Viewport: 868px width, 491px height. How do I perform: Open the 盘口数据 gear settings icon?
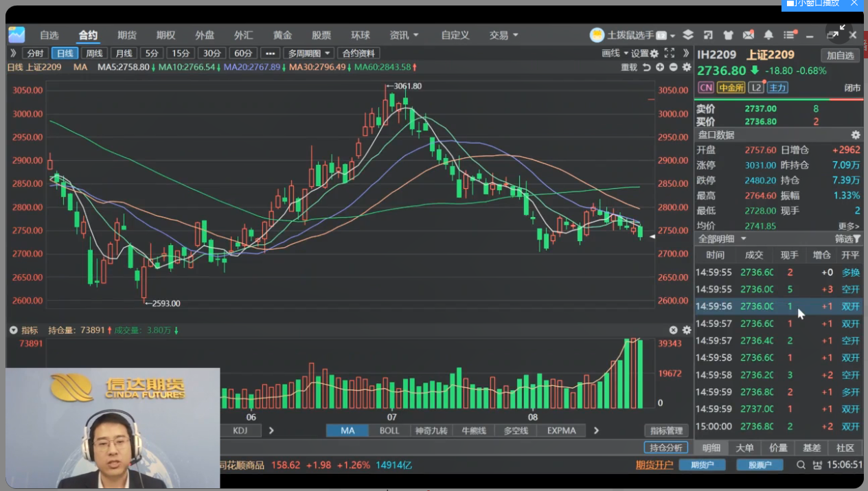point(856,135)
